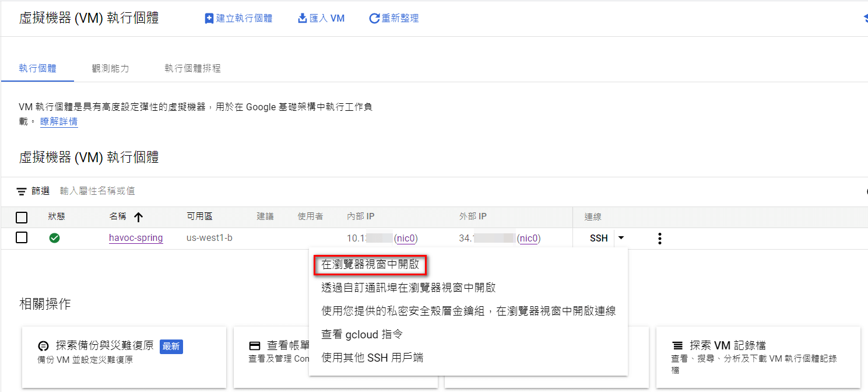Click the 建立執行個體 plus icon
This screenshot has width=868, height=392.
209,19
